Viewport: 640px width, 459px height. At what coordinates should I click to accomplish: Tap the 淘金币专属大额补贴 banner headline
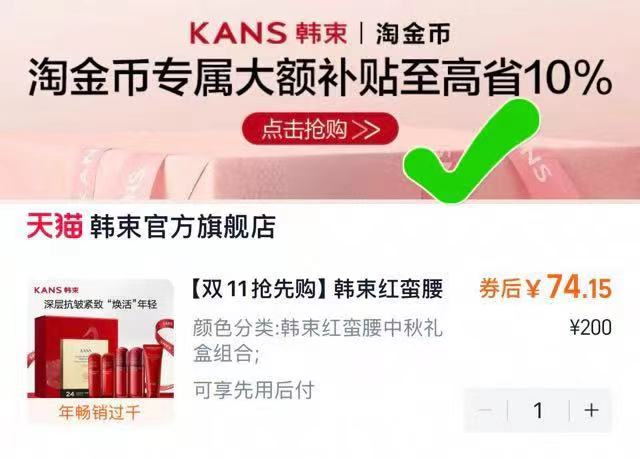(x=320, y=77)
